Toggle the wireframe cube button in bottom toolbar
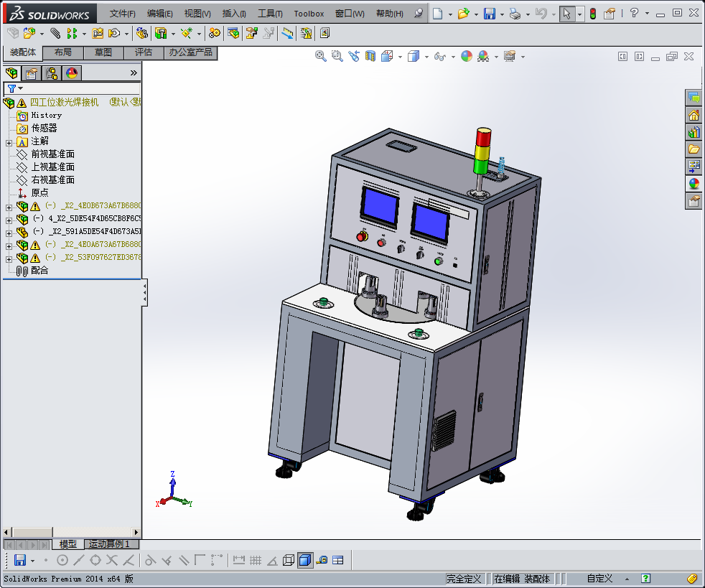705x588 pixels. [289, 560]
